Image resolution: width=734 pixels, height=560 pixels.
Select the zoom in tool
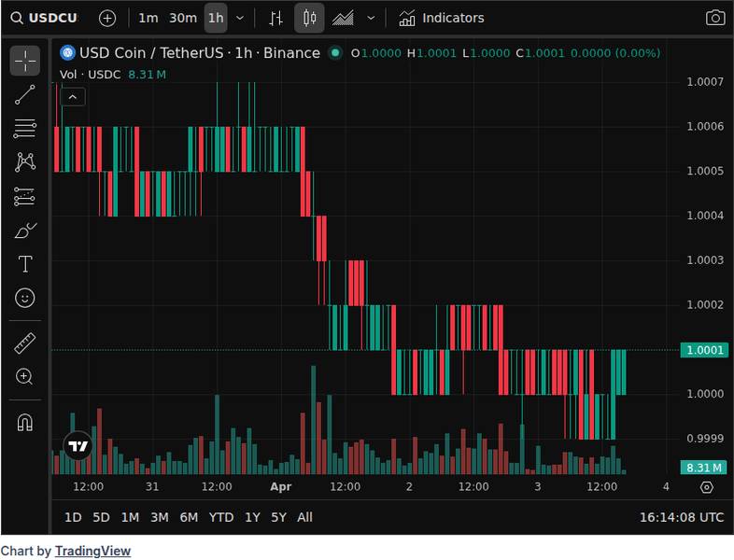[25, 377]
